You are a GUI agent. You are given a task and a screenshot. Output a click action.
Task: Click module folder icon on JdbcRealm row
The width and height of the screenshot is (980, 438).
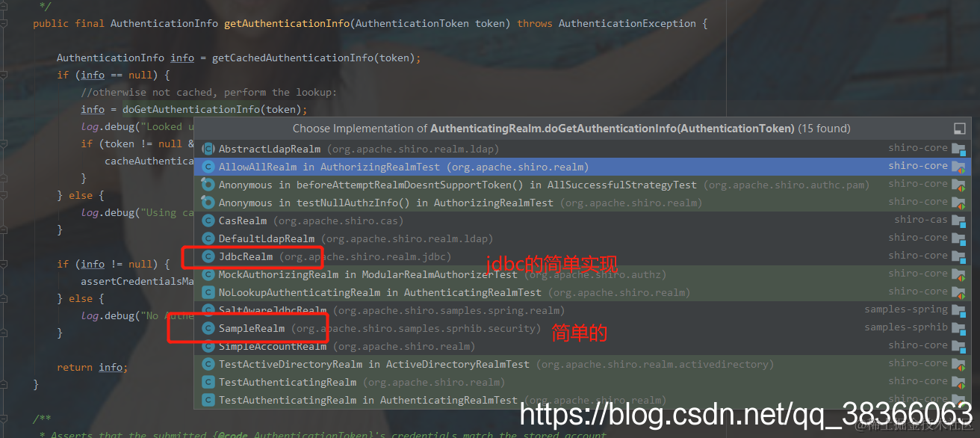click(958, 256)
